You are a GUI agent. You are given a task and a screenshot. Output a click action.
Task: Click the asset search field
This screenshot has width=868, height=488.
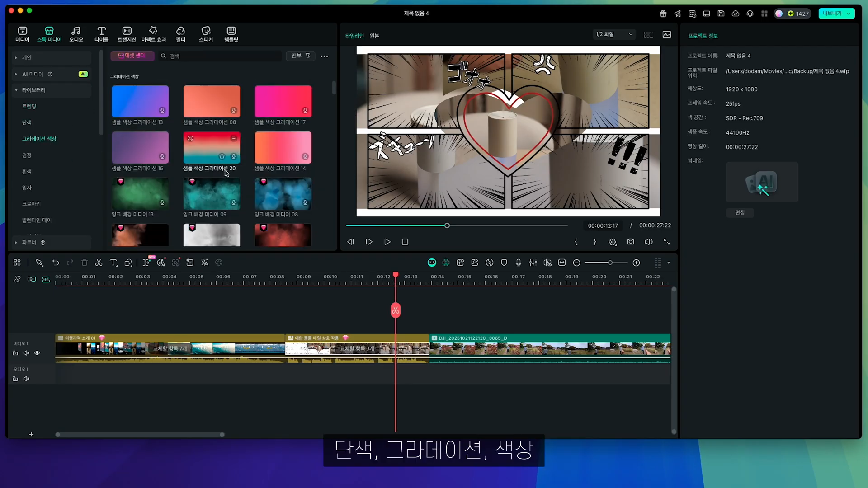[221, 56]
